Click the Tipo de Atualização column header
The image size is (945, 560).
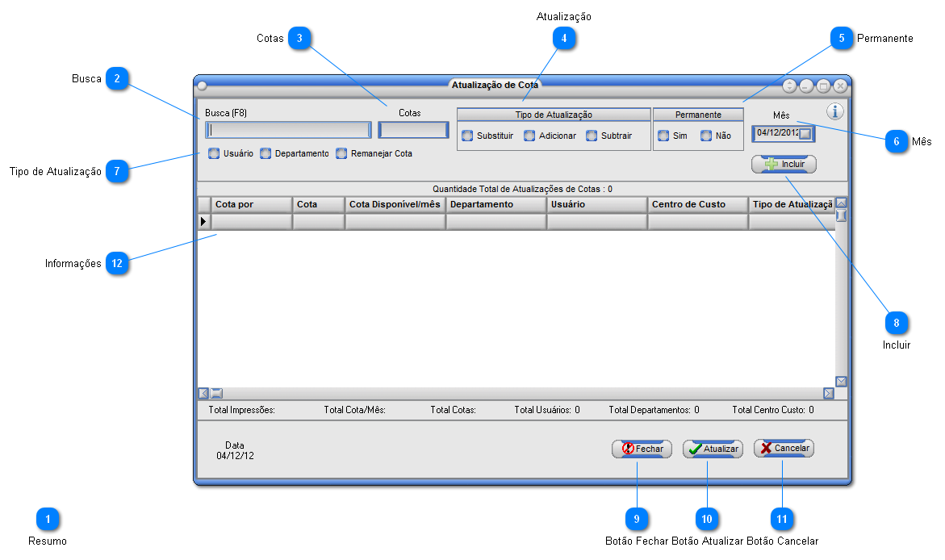[792, 204]
